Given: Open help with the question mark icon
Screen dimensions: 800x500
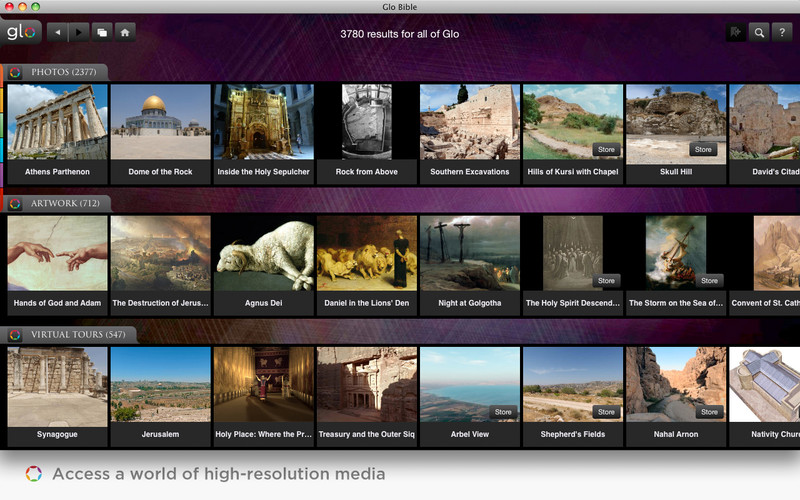Looking at the screenshot, I should [x=782, y=33].
